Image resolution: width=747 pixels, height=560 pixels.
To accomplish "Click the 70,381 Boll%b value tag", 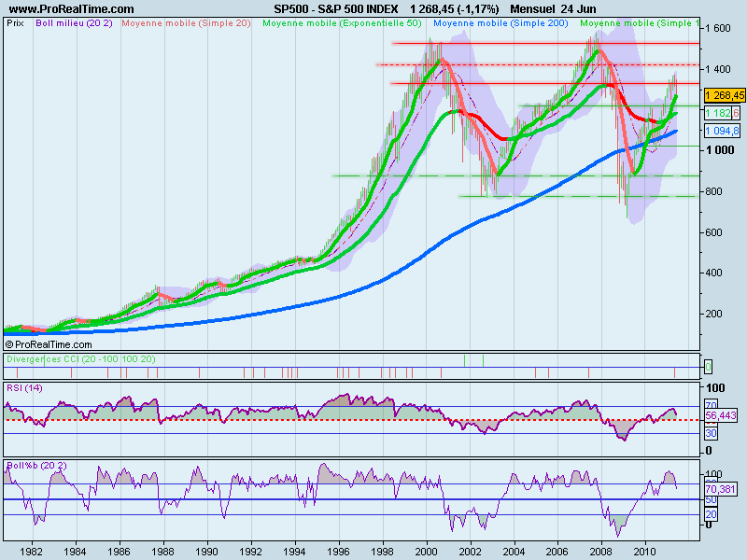I will 721,489.
